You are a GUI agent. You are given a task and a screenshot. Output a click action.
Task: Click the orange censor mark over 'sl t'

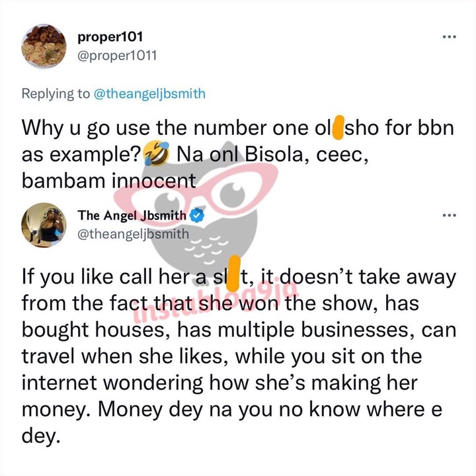point(233,273)
